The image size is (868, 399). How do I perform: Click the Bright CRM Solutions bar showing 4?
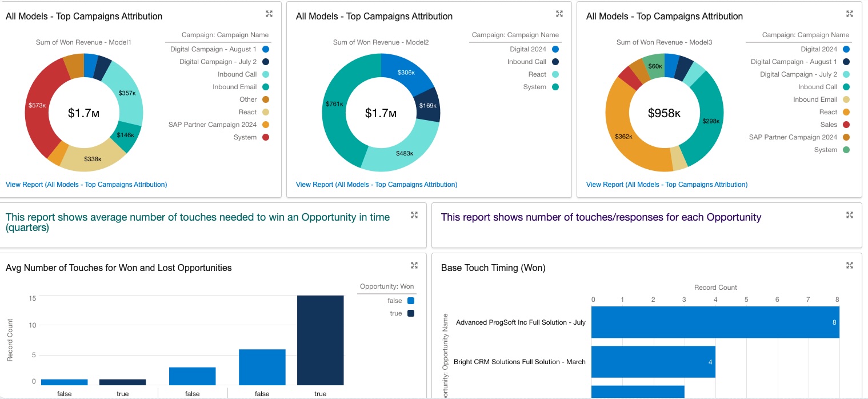(653, 361)
